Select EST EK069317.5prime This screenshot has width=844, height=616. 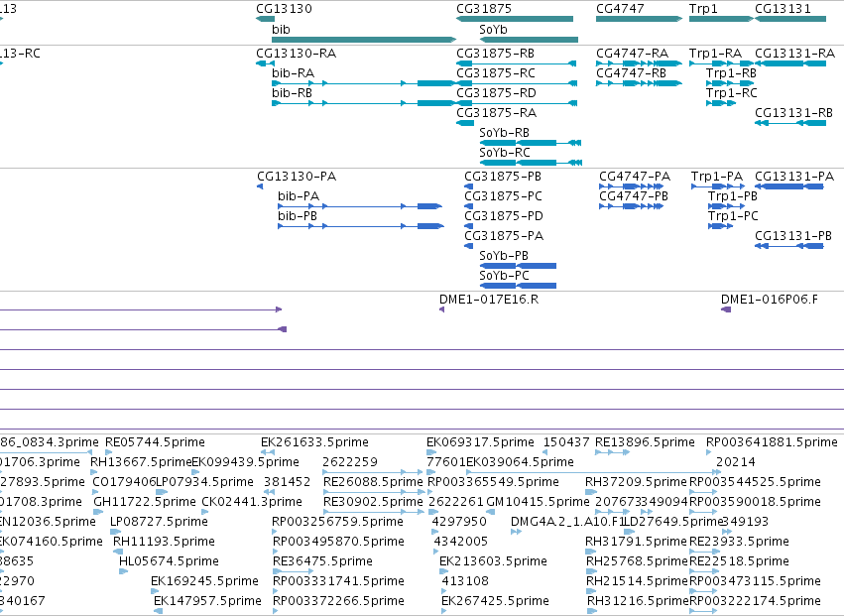pyautogui.click(x=431, y=452)
